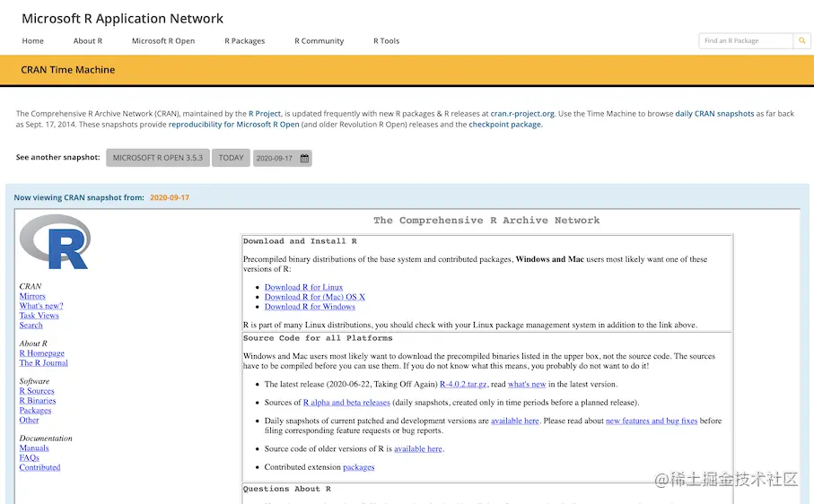Click available here link for daily snapshots

pyautogui.click(x=515, y=421)
